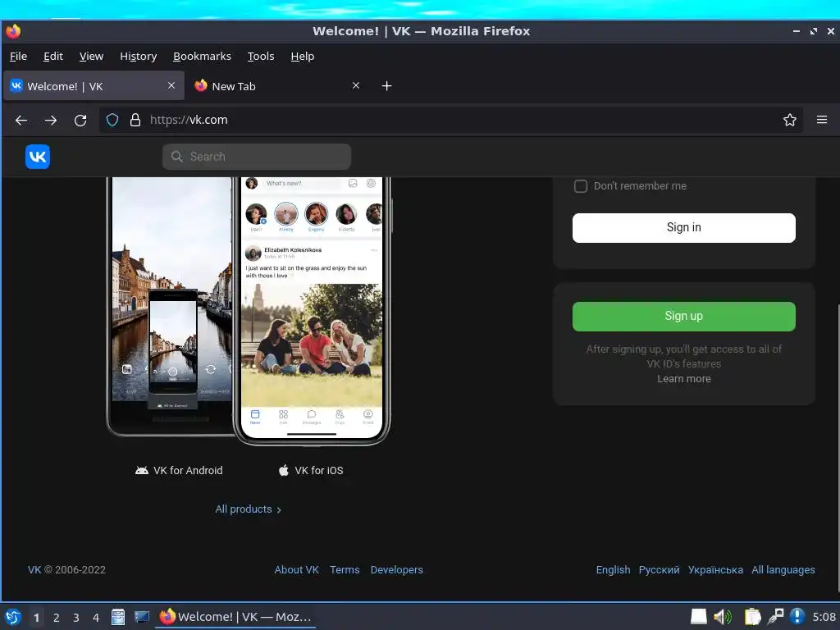Open the tracking protection shield icon
Screen dimensions: 840x630
112,120
